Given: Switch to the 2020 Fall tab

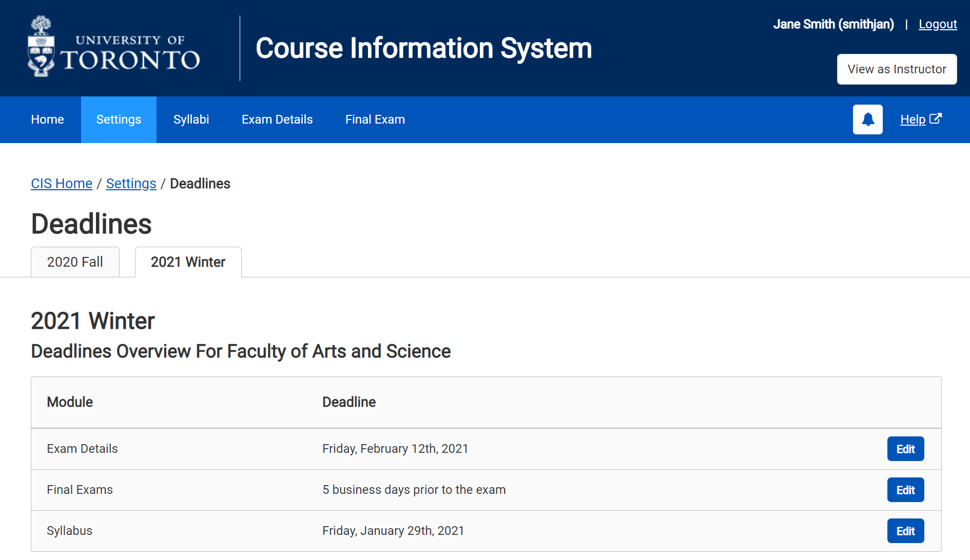Looking at the screenshot, I should pyautogui.click(x=75, y=262).
